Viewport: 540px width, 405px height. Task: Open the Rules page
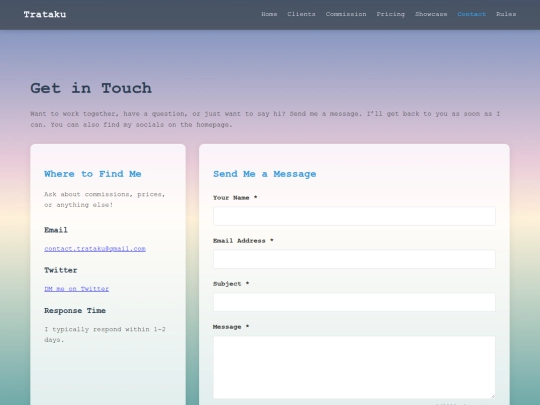point(506,14)
